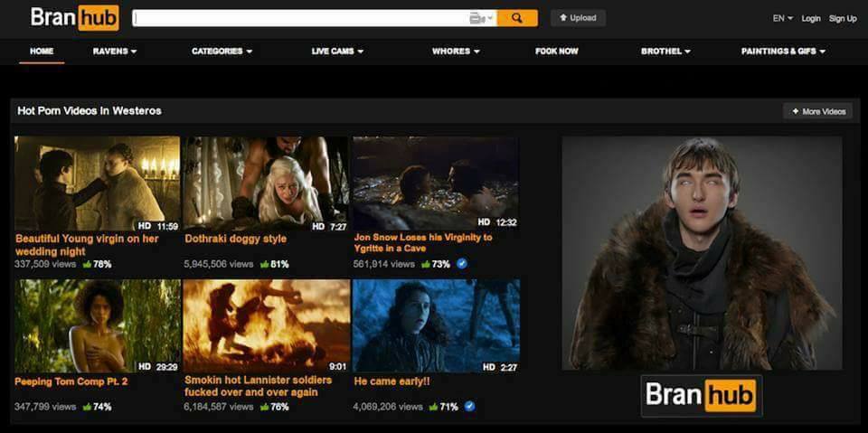Click the Bran hub logo in header
This screenshot has width=868, height=433.
coord(74,18)
